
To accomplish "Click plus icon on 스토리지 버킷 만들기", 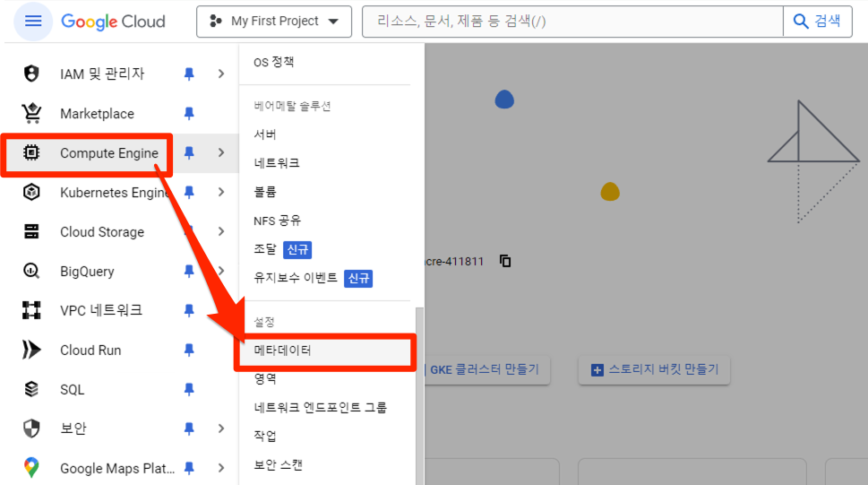I will [597, 369].
